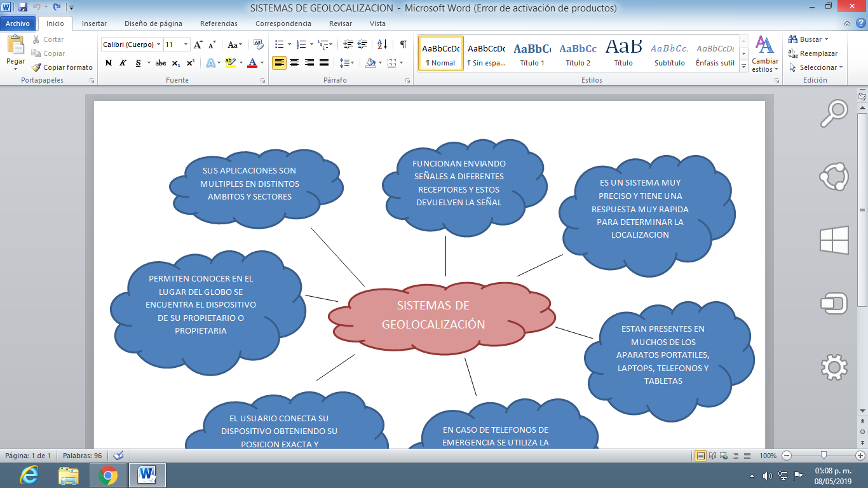Open the font name dropdown (Calibri)

pos(131,44)
